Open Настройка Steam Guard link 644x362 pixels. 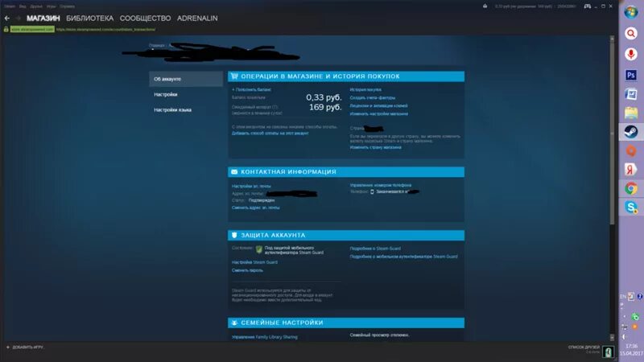coord(254,262)
